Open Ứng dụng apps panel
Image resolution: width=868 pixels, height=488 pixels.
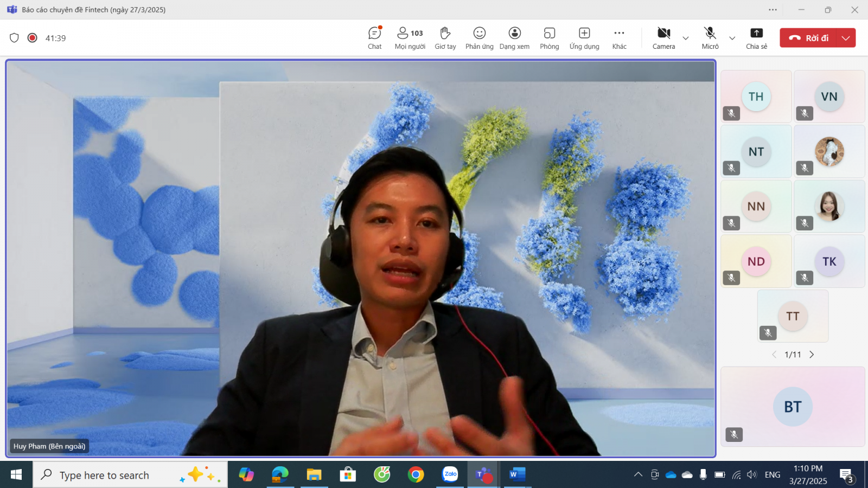point(584,38)
